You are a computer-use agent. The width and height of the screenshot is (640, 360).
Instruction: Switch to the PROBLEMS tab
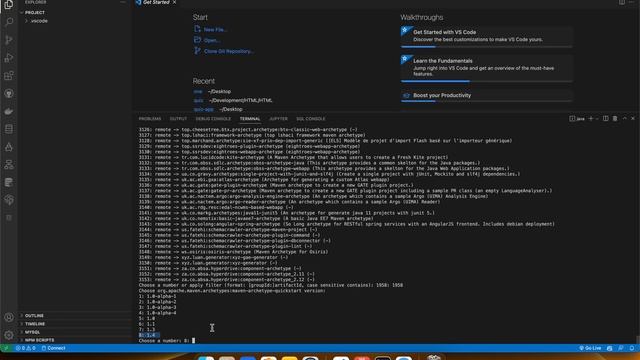(150, 119)
